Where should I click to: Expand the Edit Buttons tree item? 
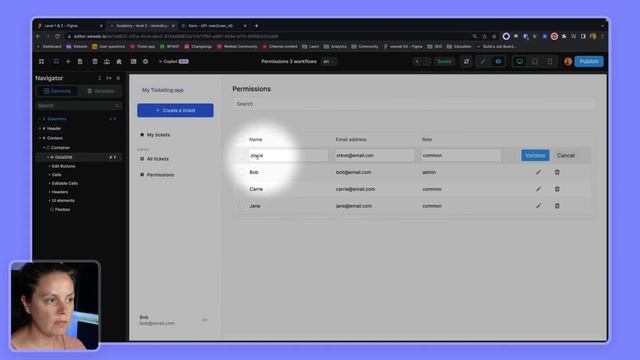50,167
